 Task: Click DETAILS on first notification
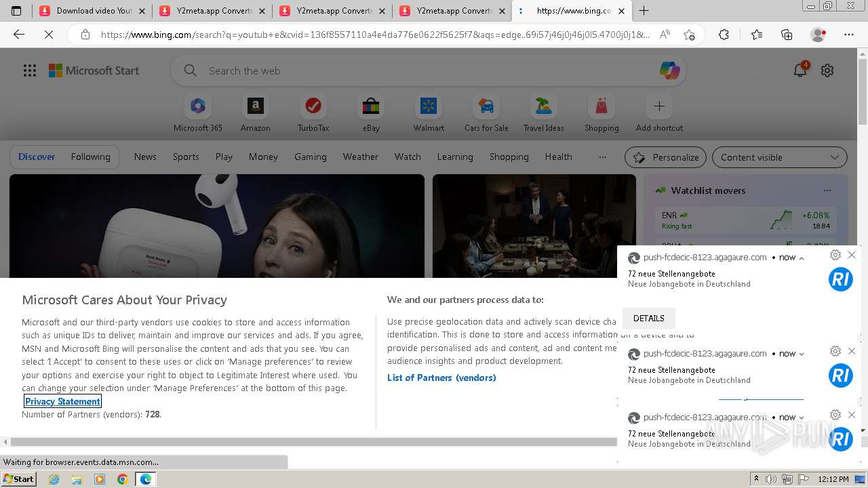click(x=648, y=319)
